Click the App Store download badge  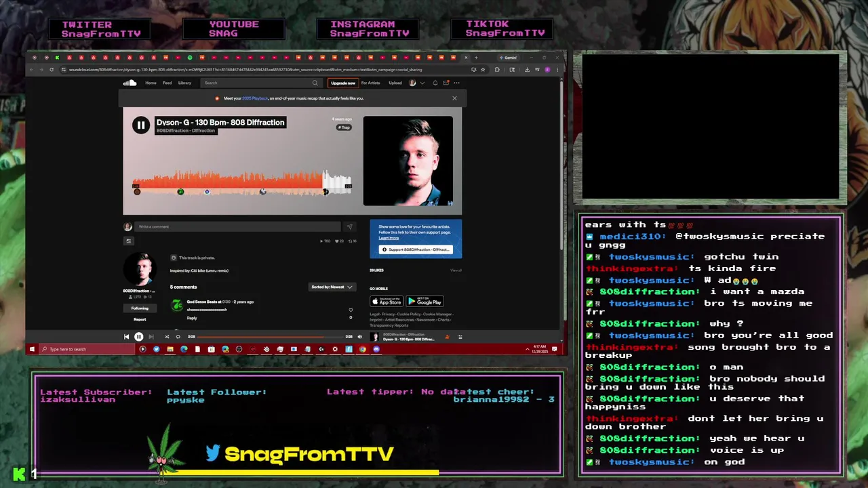387,301
